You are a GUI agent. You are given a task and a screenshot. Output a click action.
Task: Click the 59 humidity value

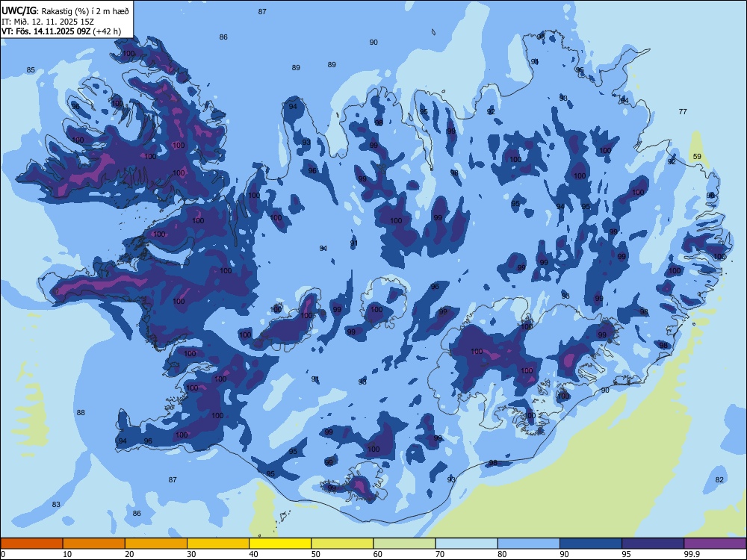tap(697, 156)
